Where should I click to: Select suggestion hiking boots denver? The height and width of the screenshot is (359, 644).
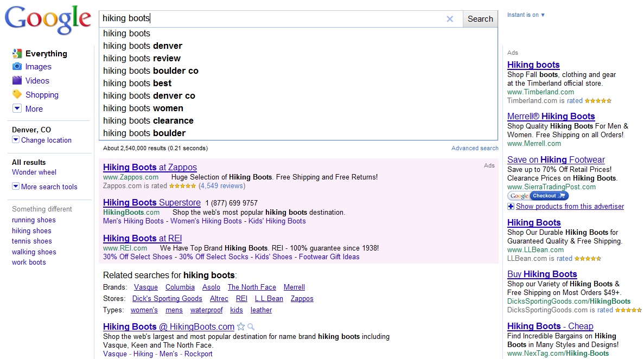tap(298, 46)
